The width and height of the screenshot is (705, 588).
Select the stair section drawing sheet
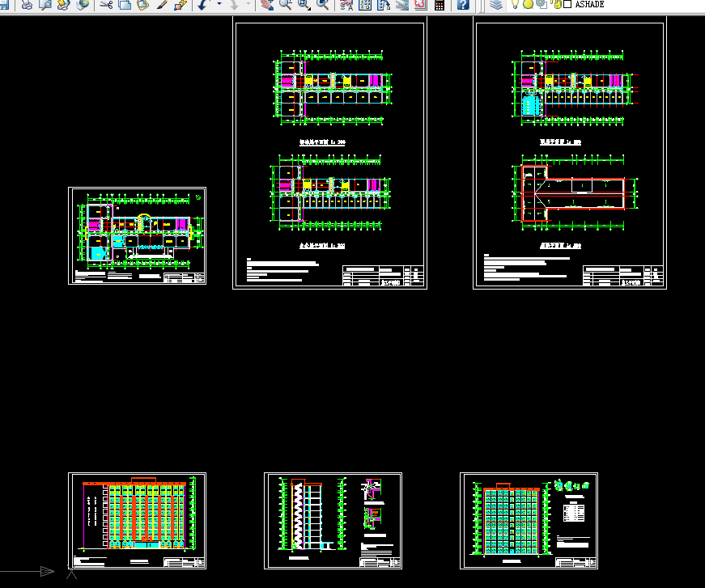[x=333, y=521]
